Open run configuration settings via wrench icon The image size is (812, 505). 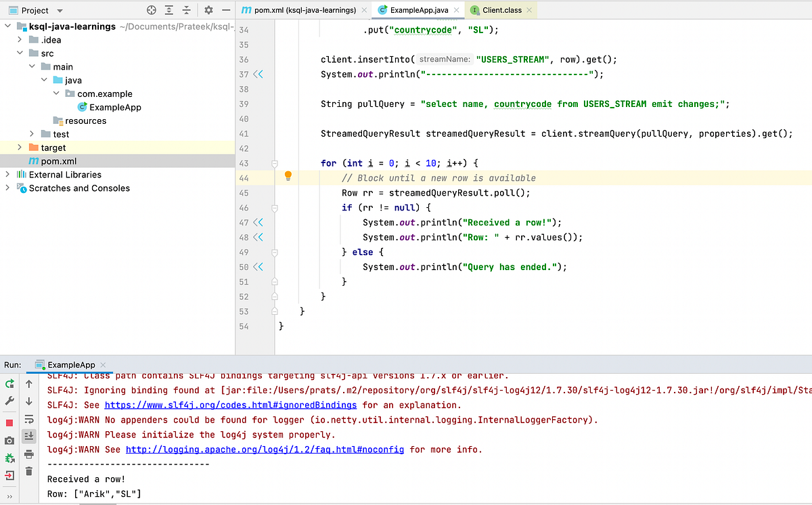[9, 400]
